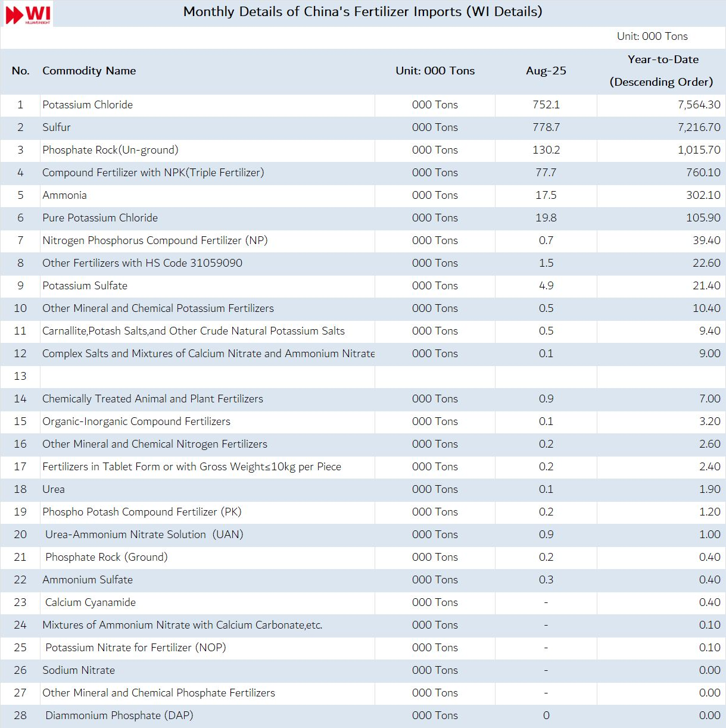The height and width of the screenshot is (728, 726).
Task: Click Potassium Sulfate Aug-25 value 4.9
Action: tap(546, 286)
